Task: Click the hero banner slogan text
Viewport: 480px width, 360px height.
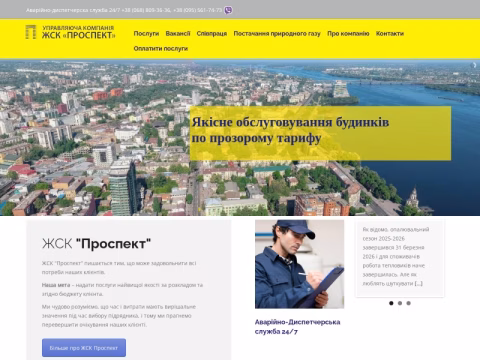Action: (290, 130)
